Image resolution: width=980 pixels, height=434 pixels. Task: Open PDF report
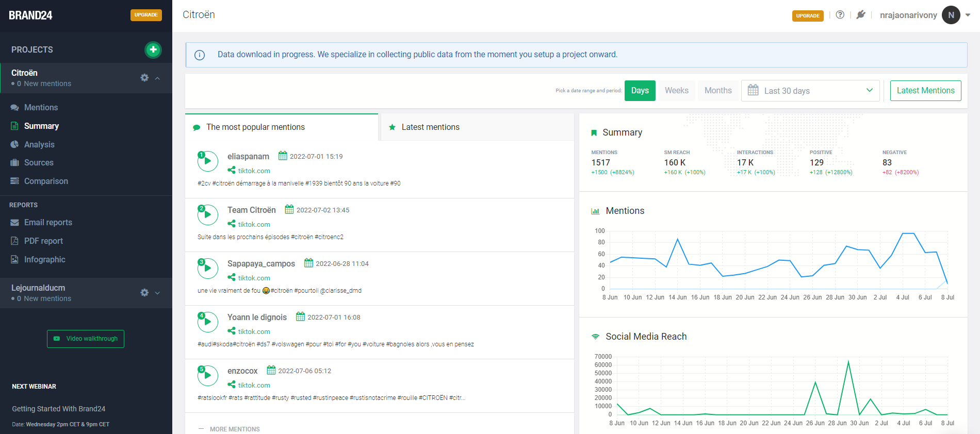43,241
